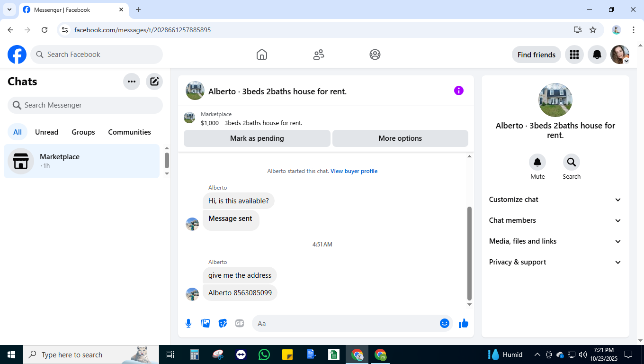Screen dimensions: 644x364
Task: Reload the page
Action: pos(45,30)
